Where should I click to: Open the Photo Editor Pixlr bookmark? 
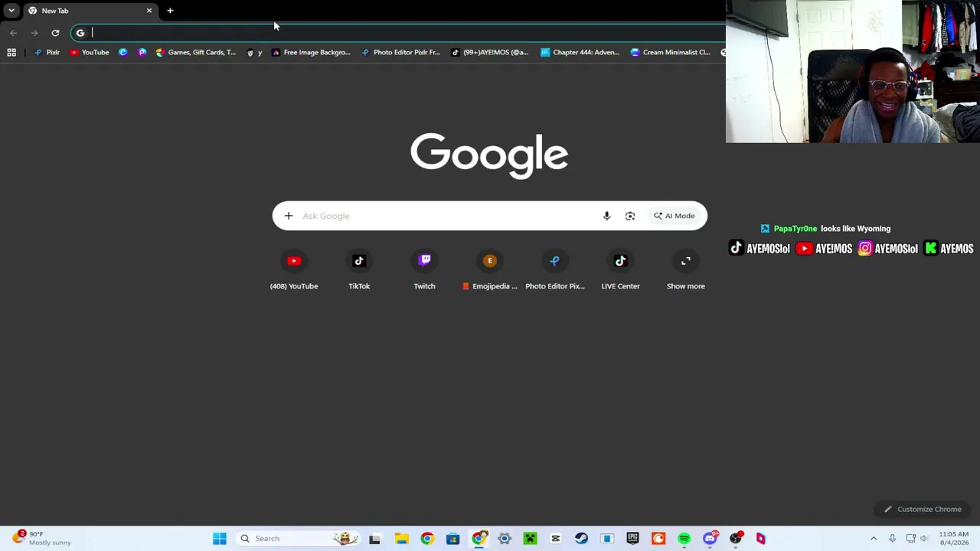(401, 52)
